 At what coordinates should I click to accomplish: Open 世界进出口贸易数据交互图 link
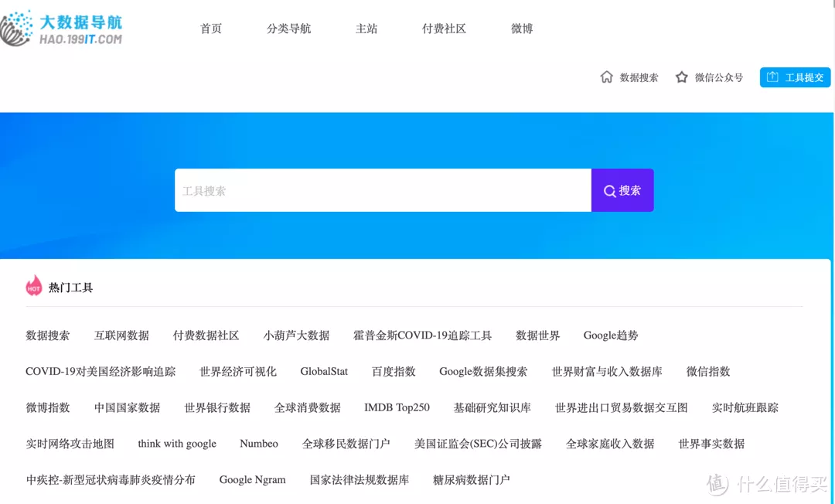pos(622,407)
